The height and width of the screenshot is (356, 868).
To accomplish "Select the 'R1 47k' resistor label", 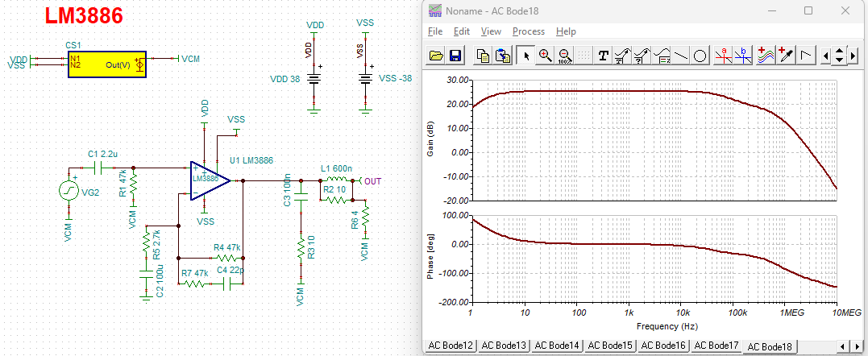I will click(123, 184).
